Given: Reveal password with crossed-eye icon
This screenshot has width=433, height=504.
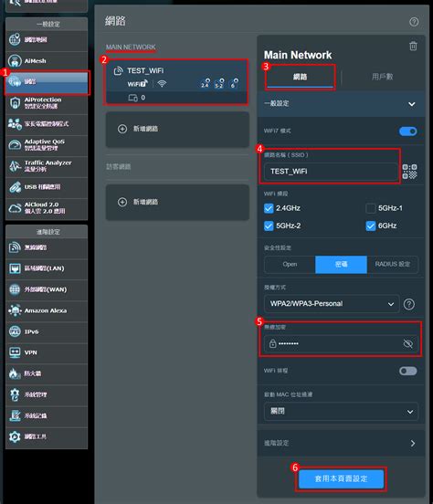Looking at the screenshot, I should tap(408, 343).
